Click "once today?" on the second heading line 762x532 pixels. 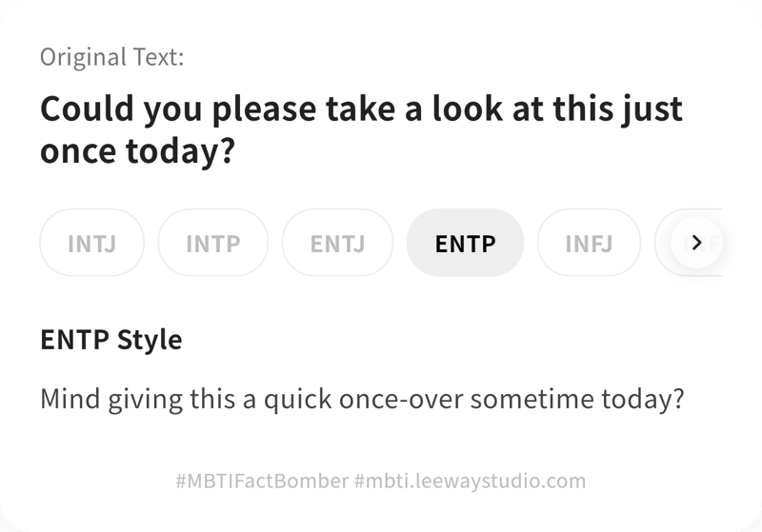pyautogui.click(x=137, y=151)
